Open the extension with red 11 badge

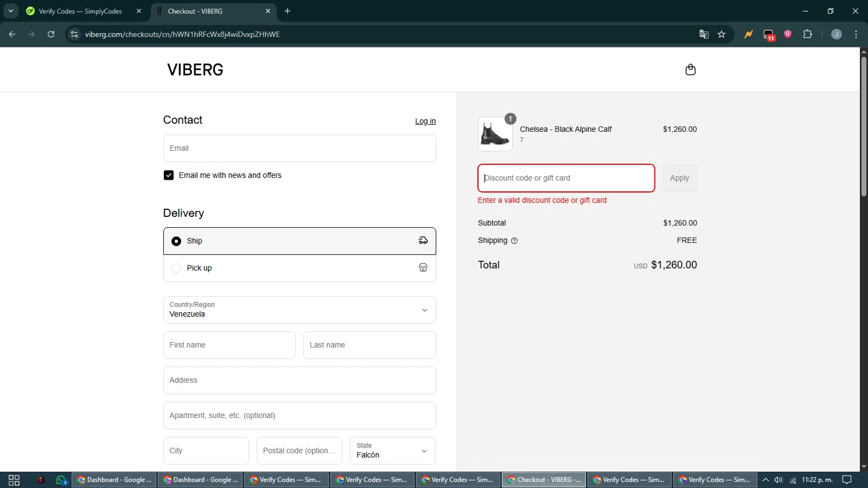point(768,35)
